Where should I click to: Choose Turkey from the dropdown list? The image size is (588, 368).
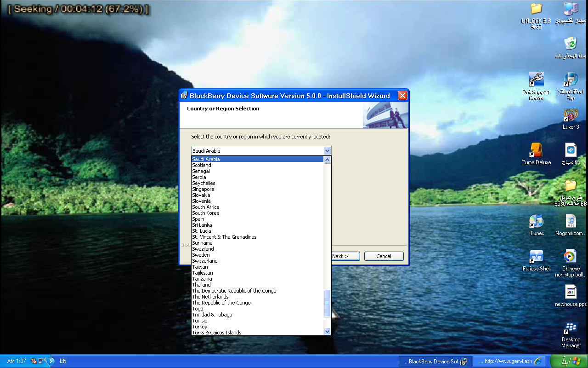258,327
